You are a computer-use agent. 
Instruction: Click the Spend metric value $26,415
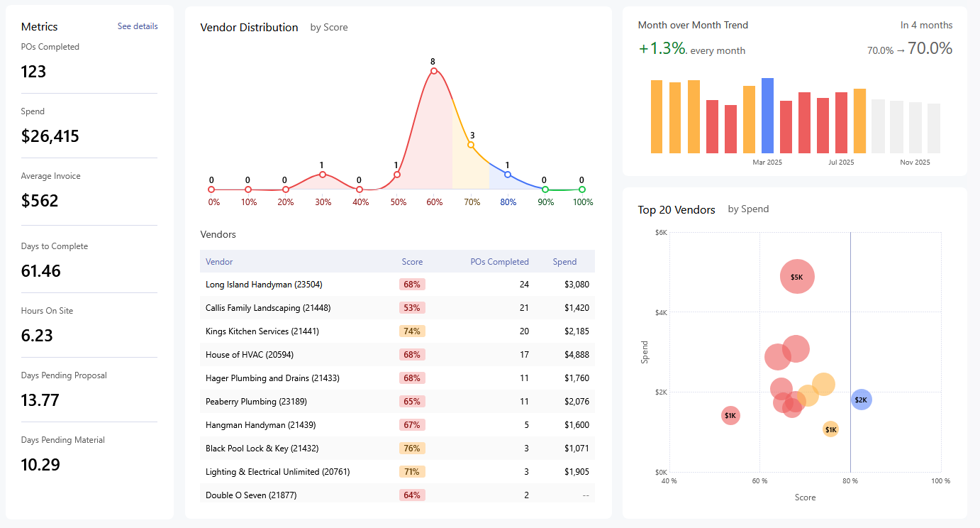coord(50,136)
